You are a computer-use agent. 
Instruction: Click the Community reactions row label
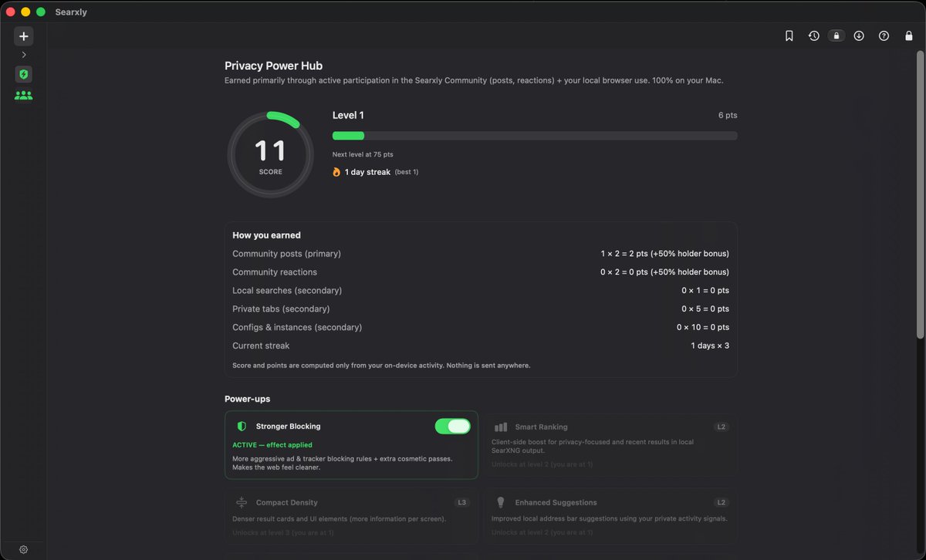pyautogui.click(x=275, y=272)
